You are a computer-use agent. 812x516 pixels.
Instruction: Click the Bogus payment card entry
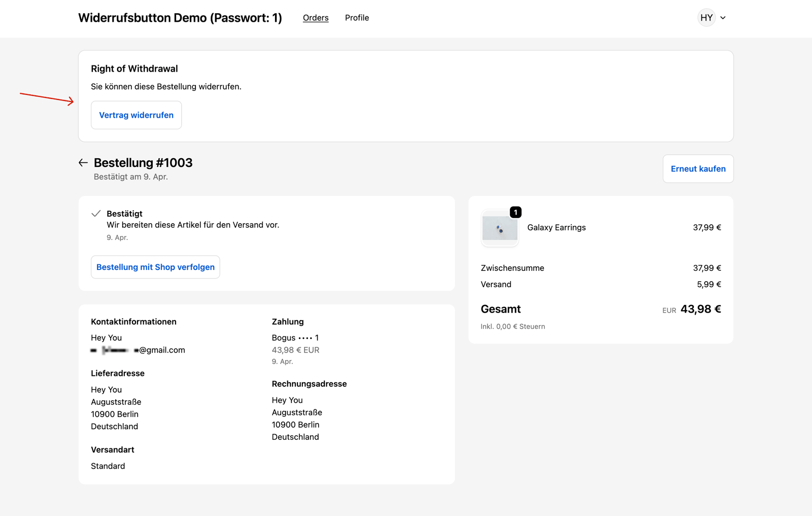tap(295, 338)
